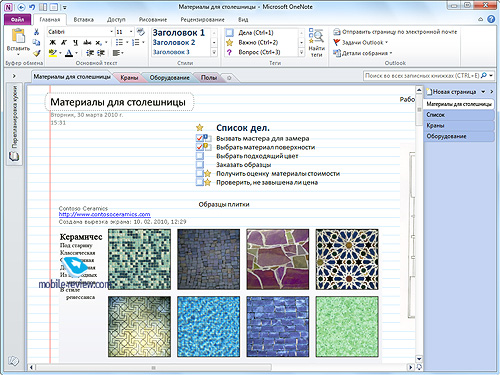Check the 'Выбрать подходящий цвет' checkbox
500x375 pixels.
200,156
